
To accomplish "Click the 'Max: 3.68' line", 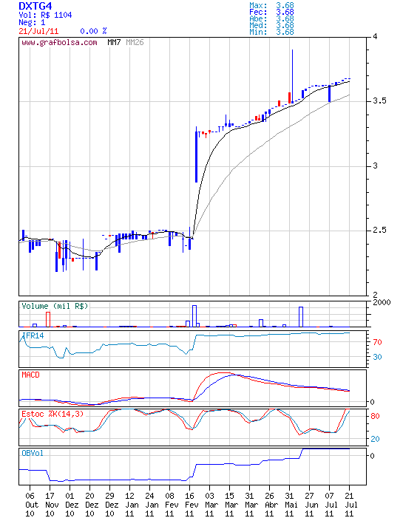I will point(271,5).
